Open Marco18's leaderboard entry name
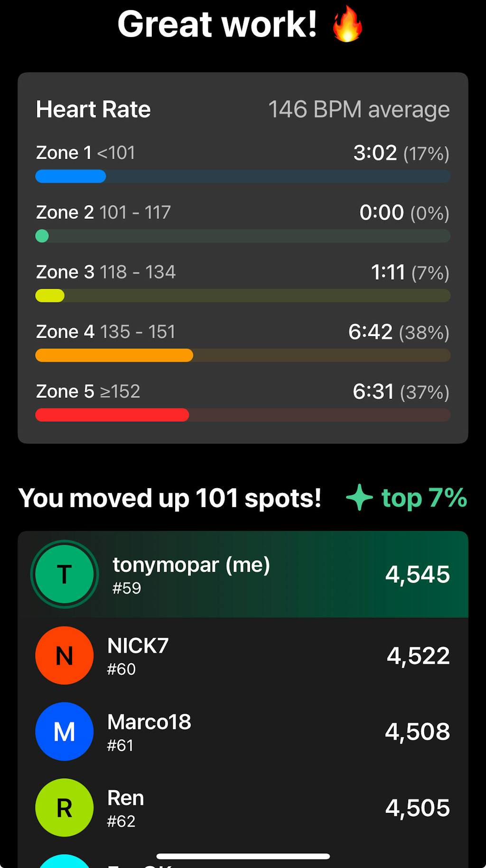The image size is (486, 868). point(149,722)
